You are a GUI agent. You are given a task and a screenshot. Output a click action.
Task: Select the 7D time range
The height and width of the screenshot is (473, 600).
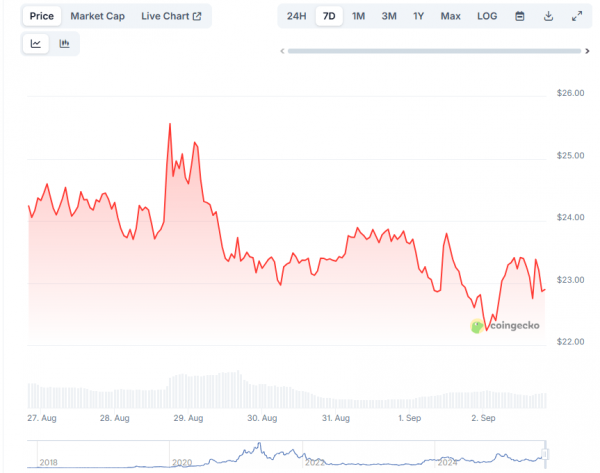(x=329, y=16)
